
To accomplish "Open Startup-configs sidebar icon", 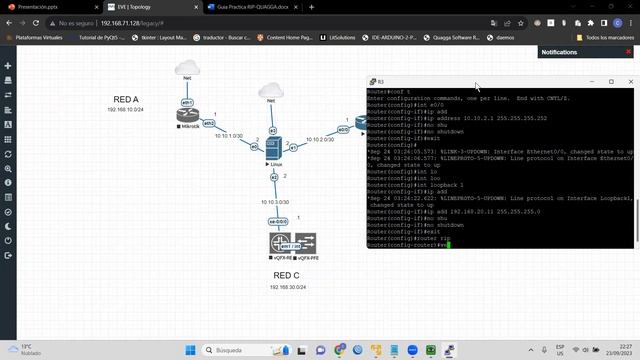I will pyautogui.click(x=8, y=110).
